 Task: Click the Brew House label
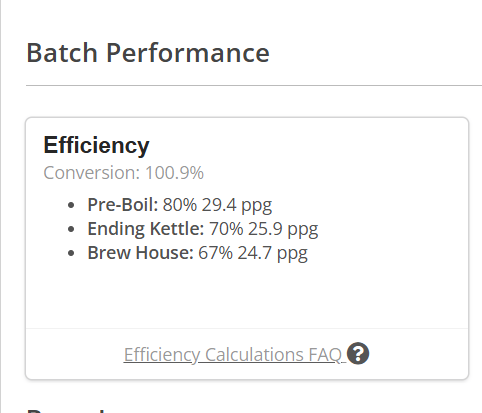click(140, 253)
